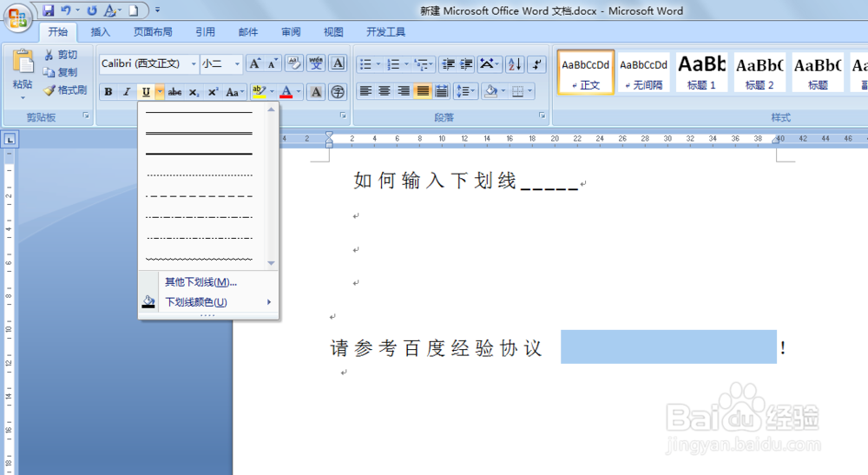The height and width of the screenshot is (475, 868).
Task: Click the tab stop selector L box
Action: [x=10, y=139]
